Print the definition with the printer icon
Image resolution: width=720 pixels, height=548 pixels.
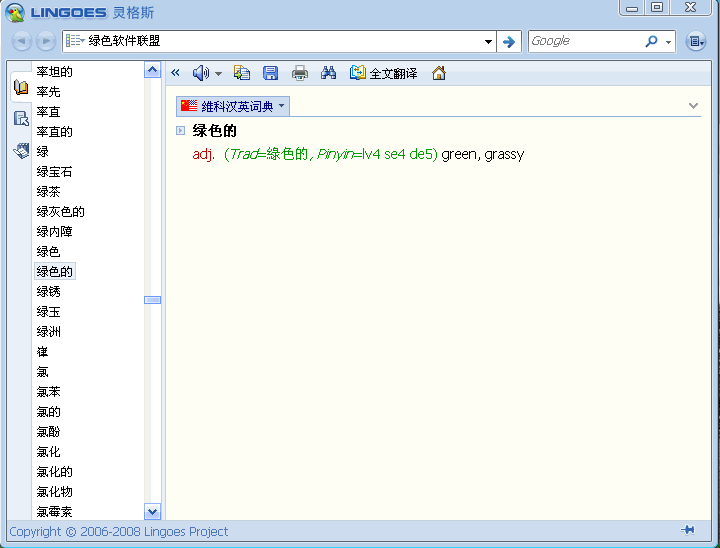click(300, 73)
